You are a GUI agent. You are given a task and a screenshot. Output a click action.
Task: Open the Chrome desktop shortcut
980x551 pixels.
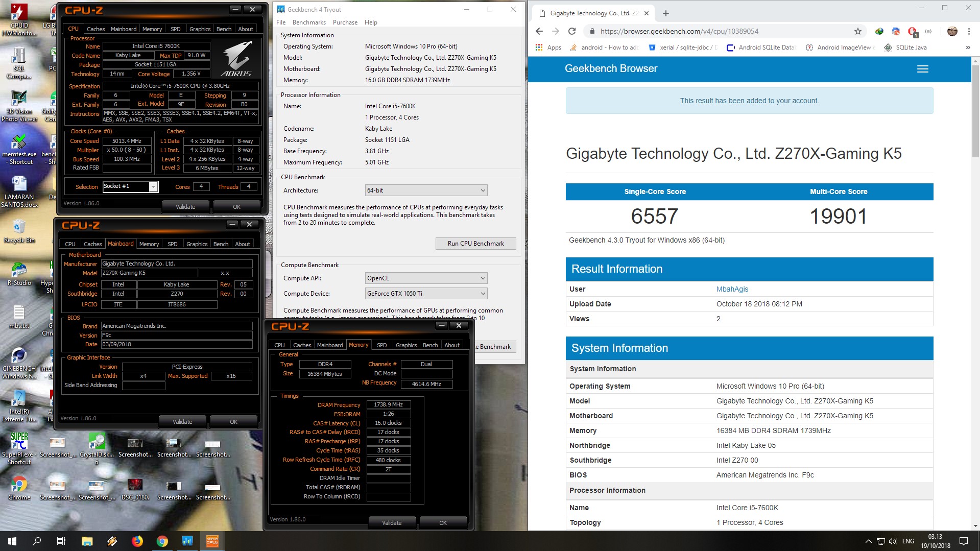[19, 489]
